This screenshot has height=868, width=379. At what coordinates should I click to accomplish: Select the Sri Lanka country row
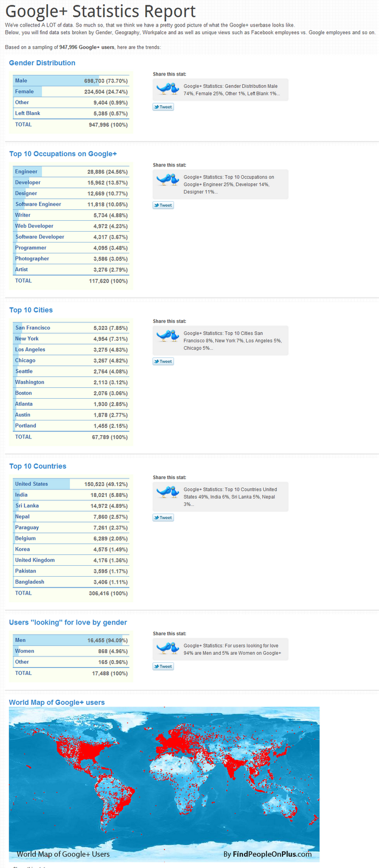[x=71, y=506]
